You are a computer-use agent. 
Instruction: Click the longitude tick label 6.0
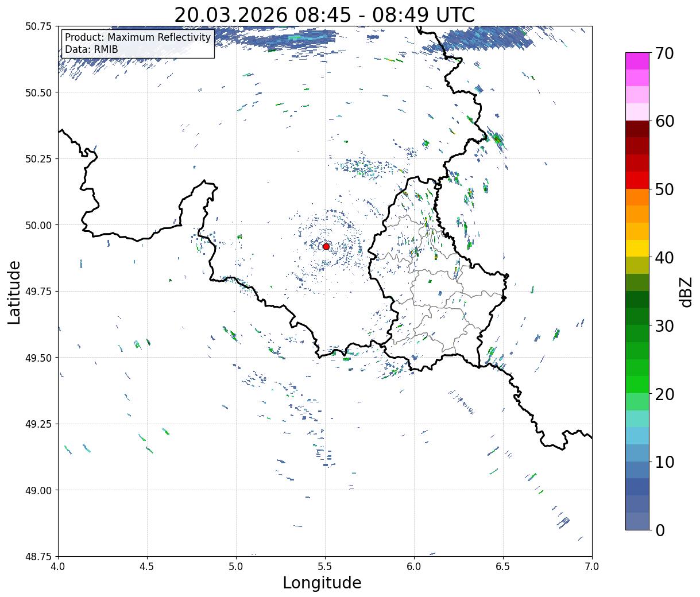(414, 567)
